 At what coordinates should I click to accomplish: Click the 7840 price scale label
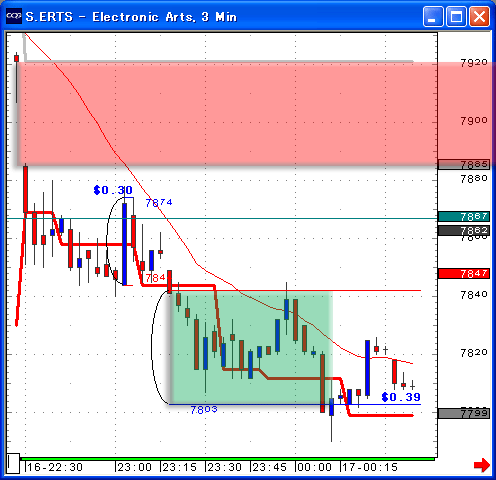(x=474, y=295)
